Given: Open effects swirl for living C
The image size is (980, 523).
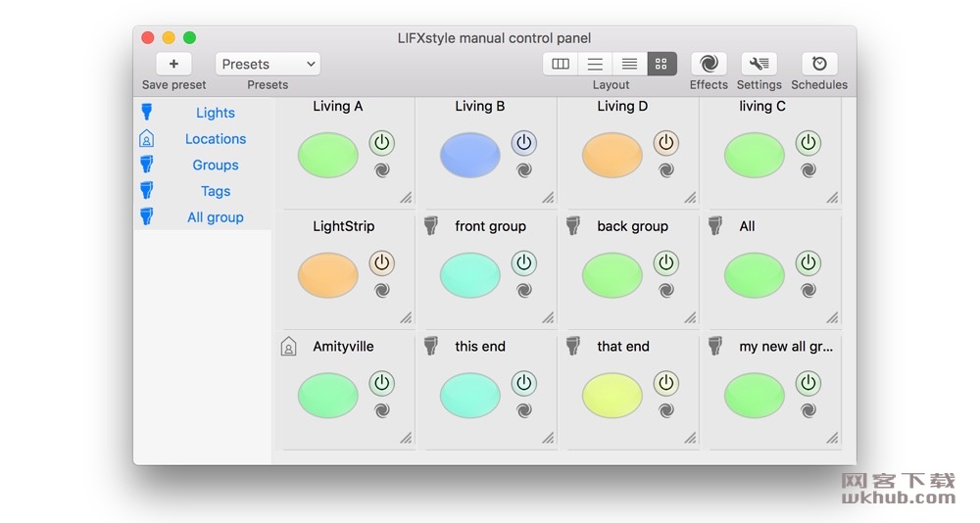Looking at the screenshot, I should click(808, 170).
